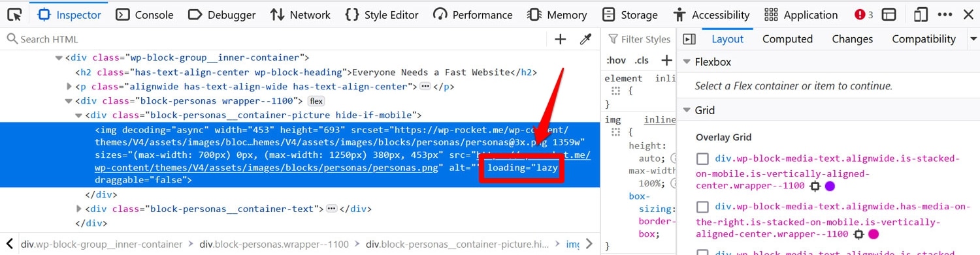Screen dimensions: 980x255
Task: Select the dock-side layout icon
Action: [x=889, y=14]
